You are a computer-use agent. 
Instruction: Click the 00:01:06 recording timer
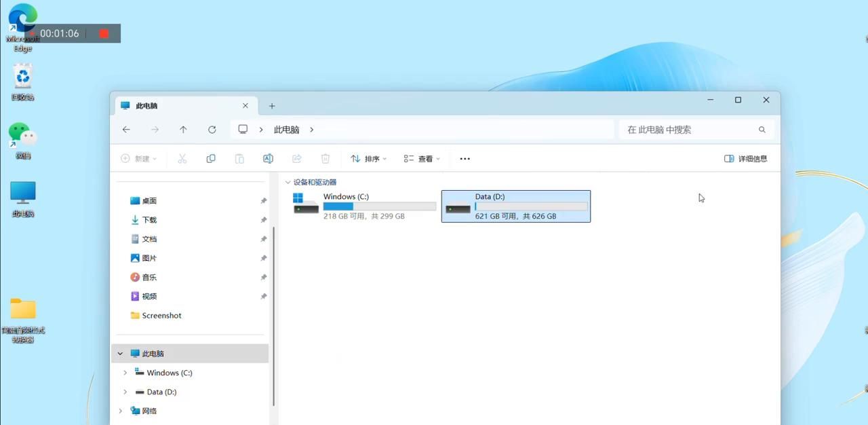coord(60,33)
